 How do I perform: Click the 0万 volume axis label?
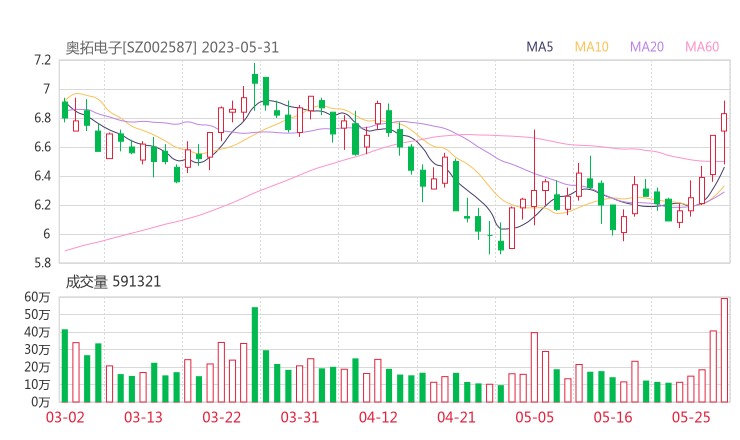point(41,402)
